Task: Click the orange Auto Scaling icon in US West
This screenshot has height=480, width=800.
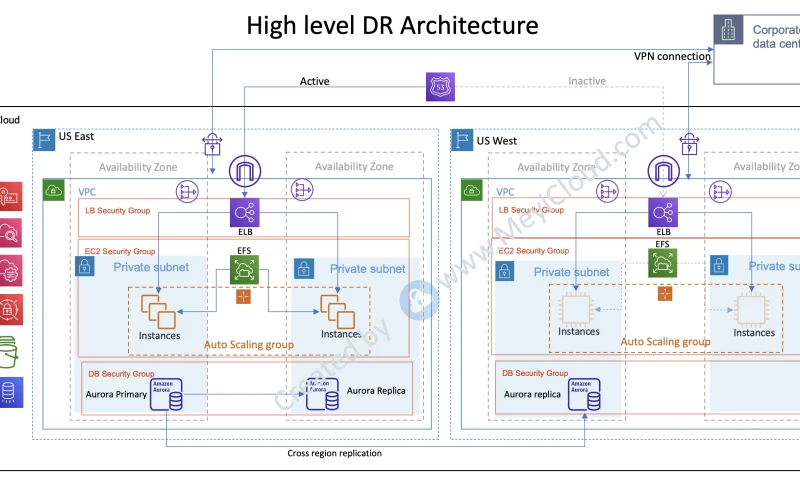Action: pyautogui.click(x=665, y=293)
